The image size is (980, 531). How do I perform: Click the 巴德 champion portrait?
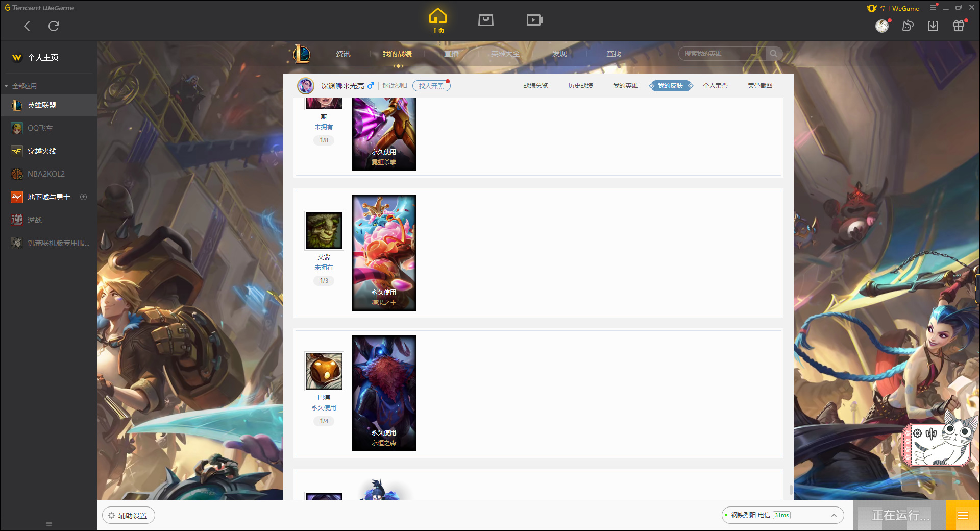[324, 371]
